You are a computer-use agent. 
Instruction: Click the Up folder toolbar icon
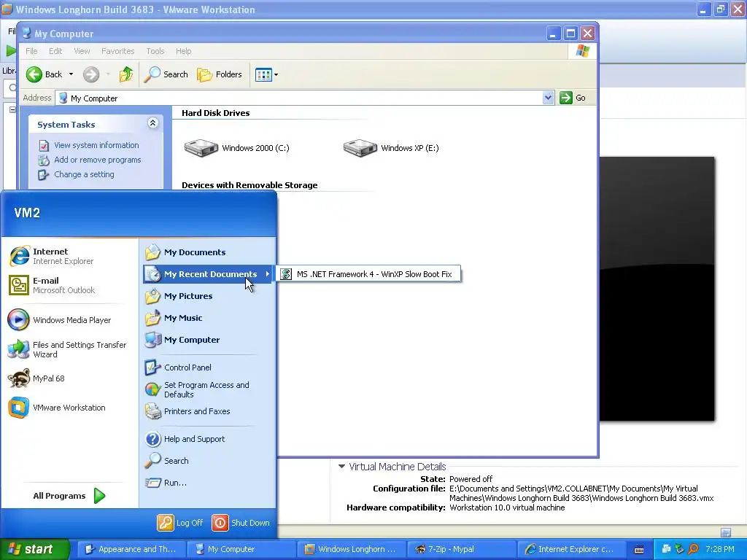coord(126,74)
